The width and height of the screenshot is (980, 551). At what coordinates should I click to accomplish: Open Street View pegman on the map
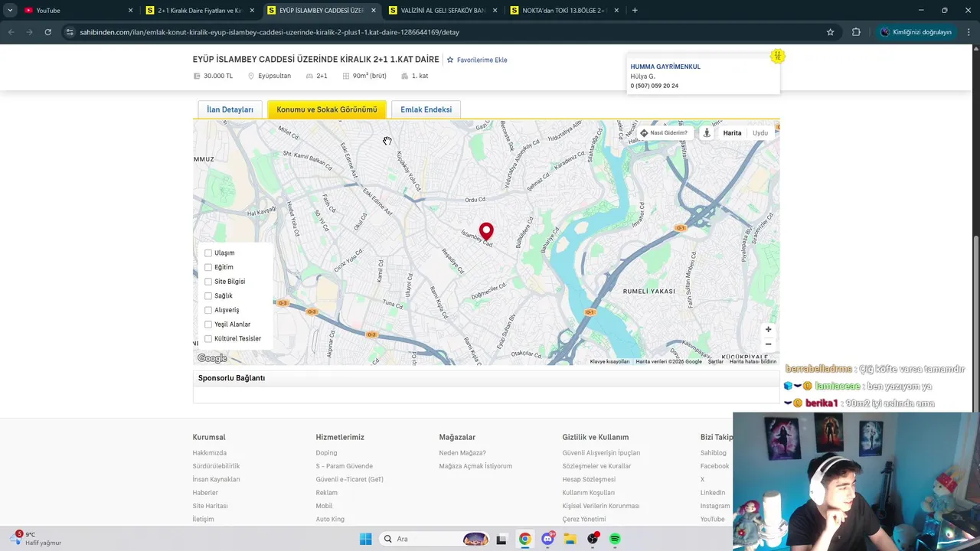click(707, 132)
